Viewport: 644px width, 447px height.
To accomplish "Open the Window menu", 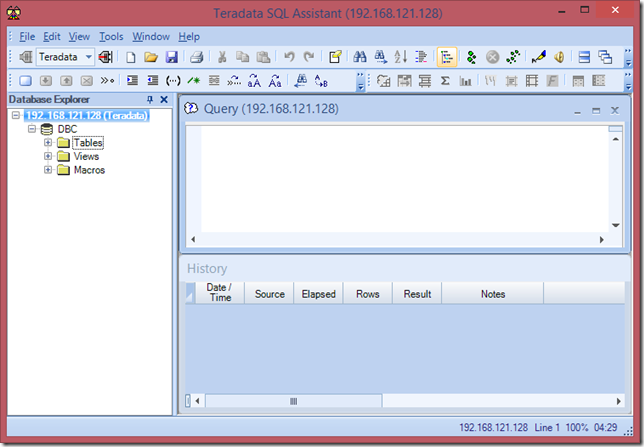I will [x=151, y=37].
